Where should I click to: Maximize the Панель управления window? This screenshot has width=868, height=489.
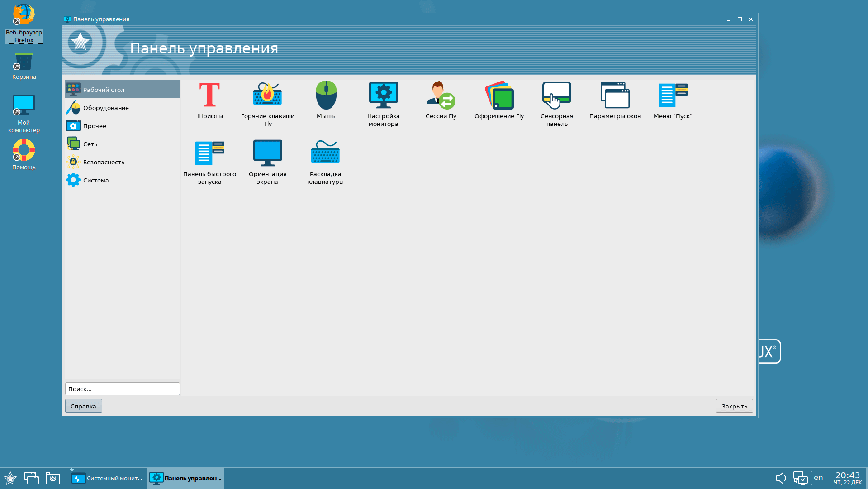click(x=740, y=19)
